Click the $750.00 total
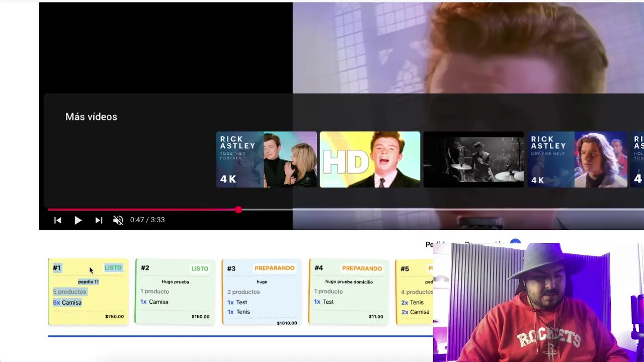 114,317
